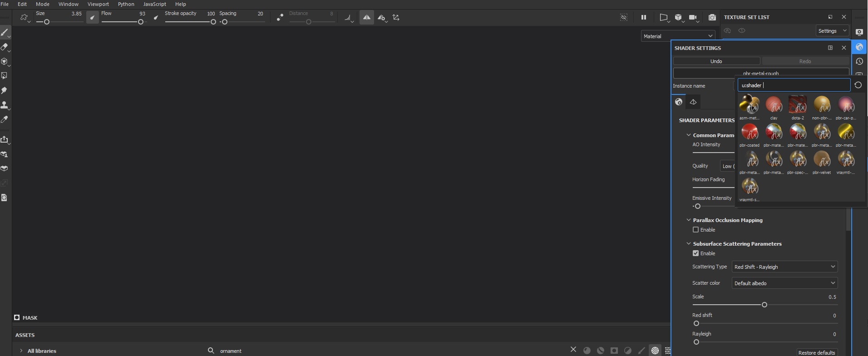Clear the Assets search with X icon
The height and width of the screenshot is (356, 868).
[x=573, y=350]
